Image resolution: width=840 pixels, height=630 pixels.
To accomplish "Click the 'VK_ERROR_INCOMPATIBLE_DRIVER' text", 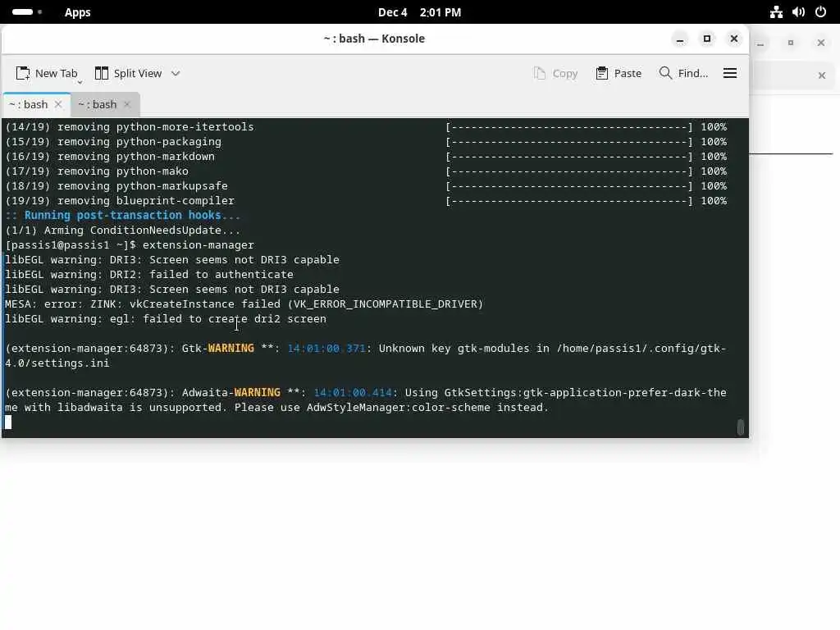I will coord(386,304).
